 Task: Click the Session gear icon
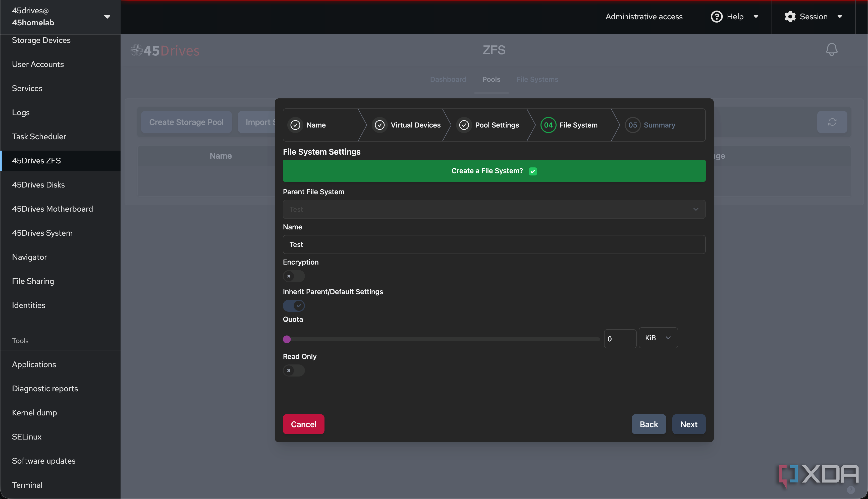click(x=790, y=17)
